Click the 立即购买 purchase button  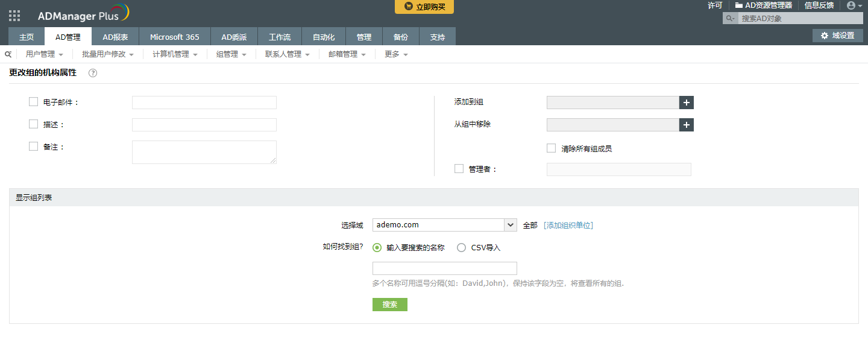pos(424,7)
